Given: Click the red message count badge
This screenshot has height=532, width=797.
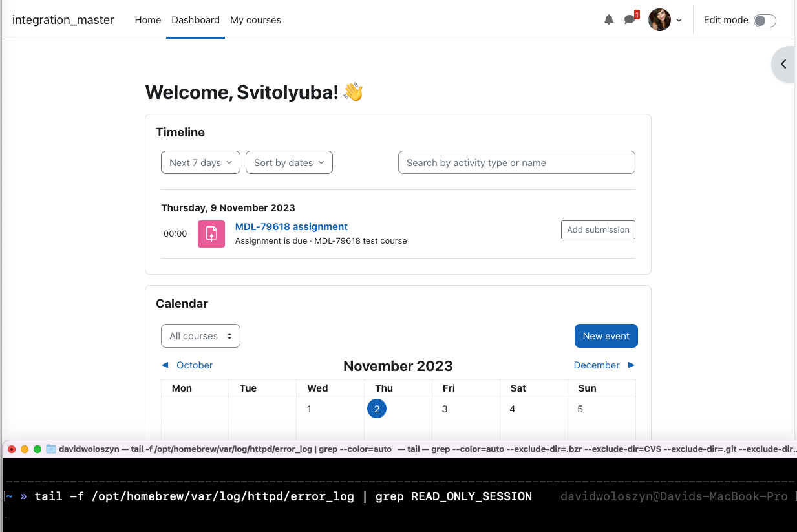Looking at the screenshot, I should pyautogui.click(x=637, y=14).
